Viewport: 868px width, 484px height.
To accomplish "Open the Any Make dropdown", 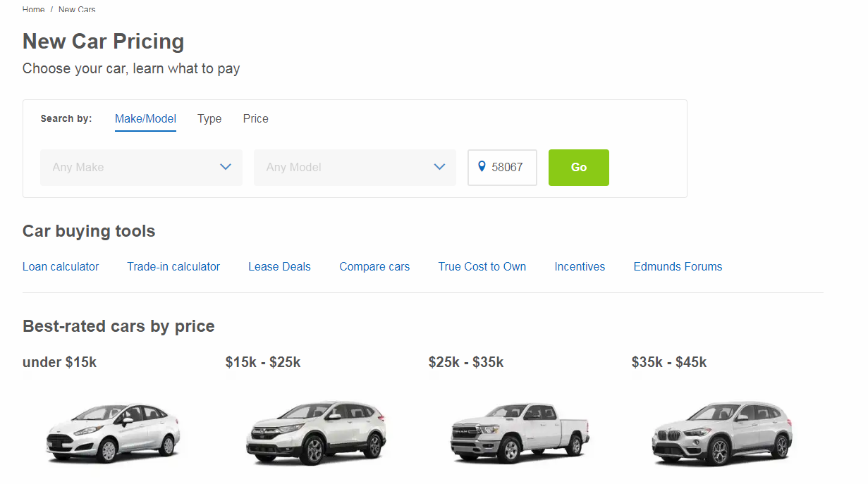I will coord(141,168).
